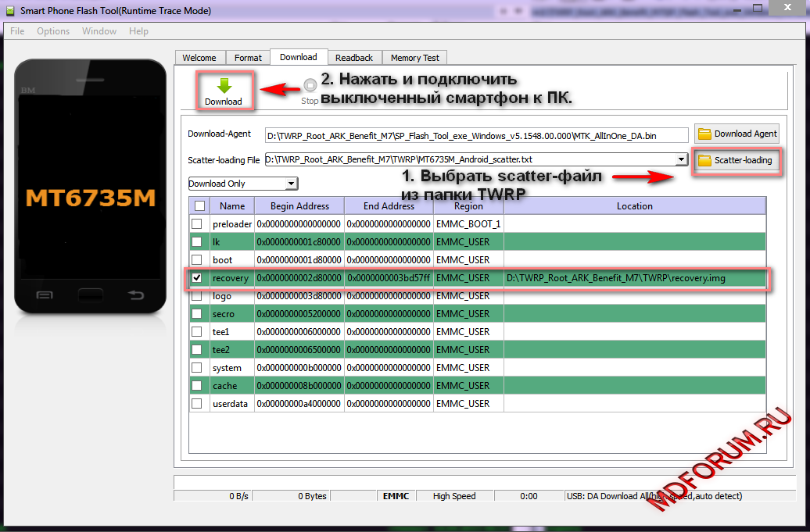Open the Memory Test tab
This screenshot has width=810, height=532.
[x=414, y=58]
